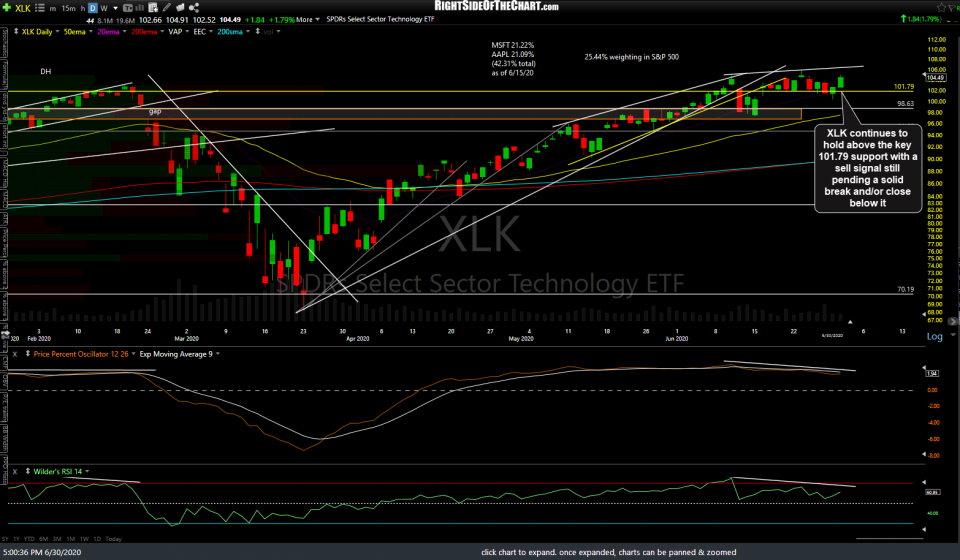Jump the chart to Today
Viewport: 960px width, 560px height.
tap(113, 539)
